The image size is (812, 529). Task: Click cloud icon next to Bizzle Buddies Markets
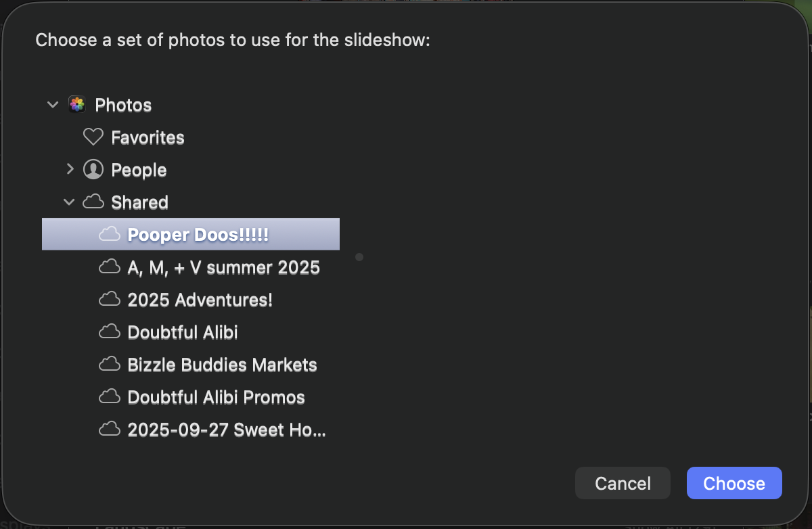pos(109,365)
